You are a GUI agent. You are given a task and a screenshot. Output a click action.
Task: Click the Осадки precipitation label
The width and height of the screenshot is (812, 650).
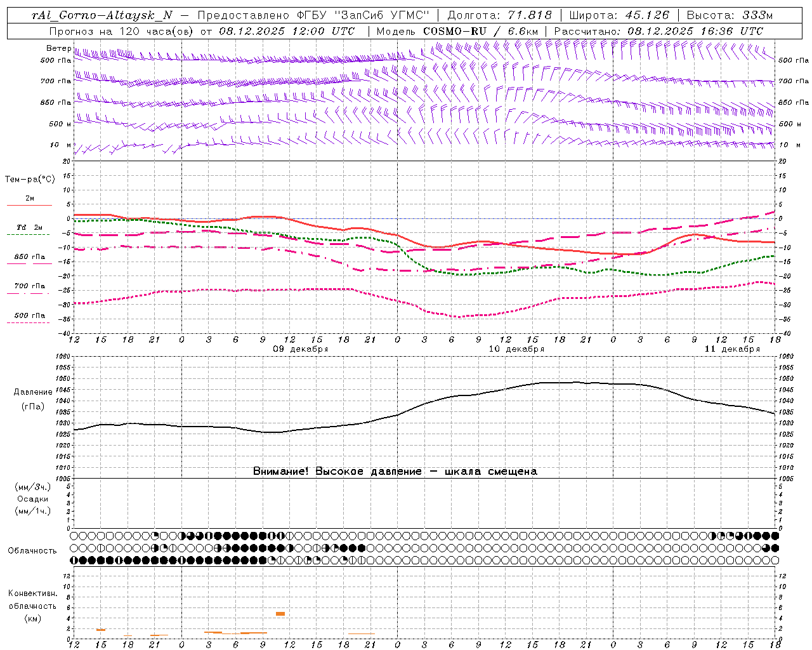click(33, 499)
